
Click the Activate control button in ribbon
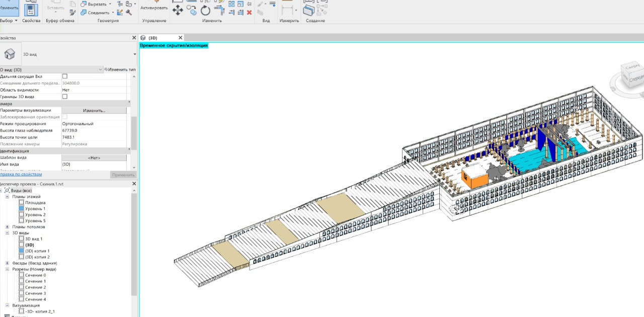[154, 8]
